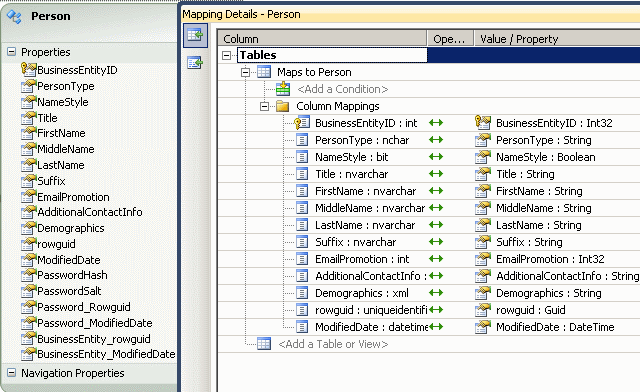Click the EmailPromotion : Int32 value cell

coord(550,259)
